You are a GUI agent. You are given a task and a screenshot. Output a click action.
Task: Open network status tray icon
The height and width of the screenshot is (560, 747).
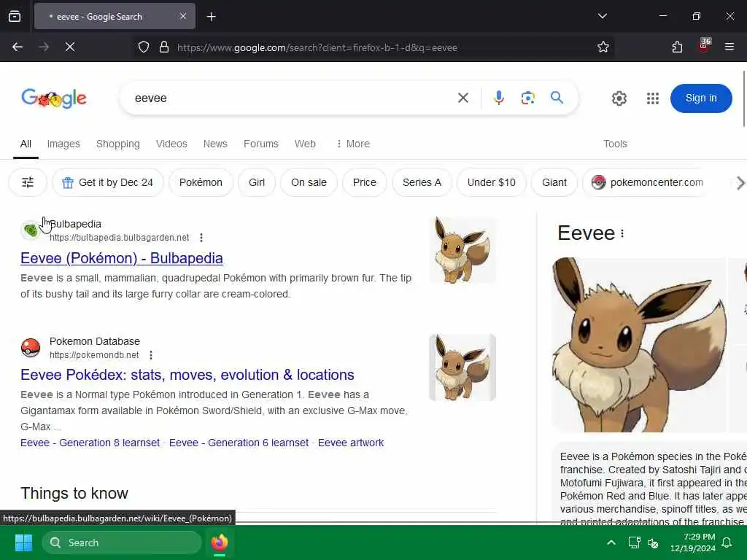(x=634, y=542)
